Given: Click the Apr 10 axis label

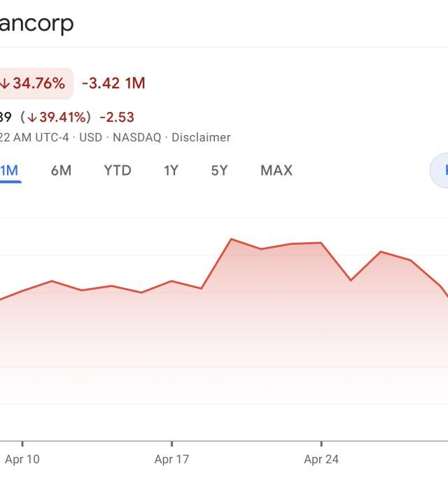Looking at the screenshot, I should pyautogui.click(x=22, y=459).
